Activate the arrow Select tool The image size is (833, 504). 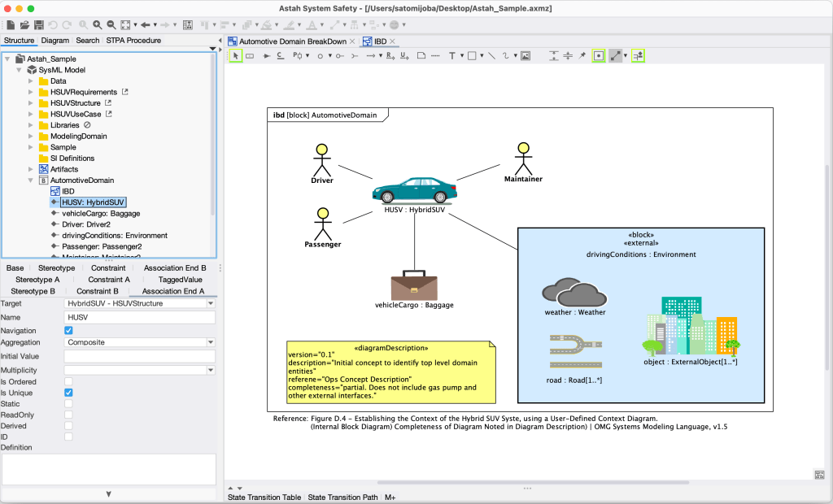pos(235,56)
